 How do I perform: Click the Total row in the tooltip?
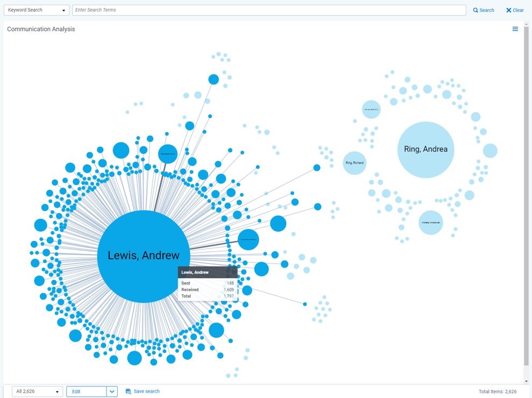click(x=208, y=296)
